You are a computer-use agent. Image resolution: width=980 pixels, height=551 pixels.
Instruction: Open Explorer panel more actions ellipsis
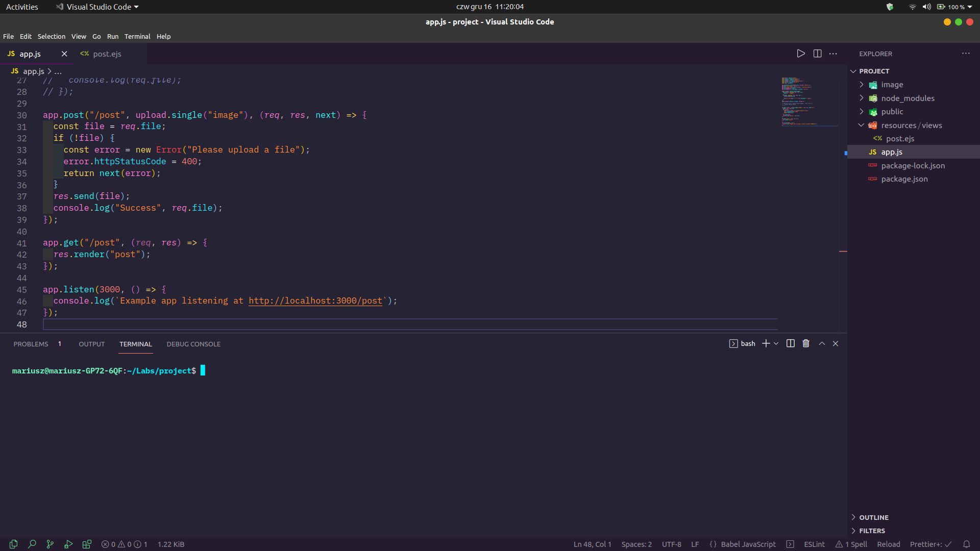(966, 54)
